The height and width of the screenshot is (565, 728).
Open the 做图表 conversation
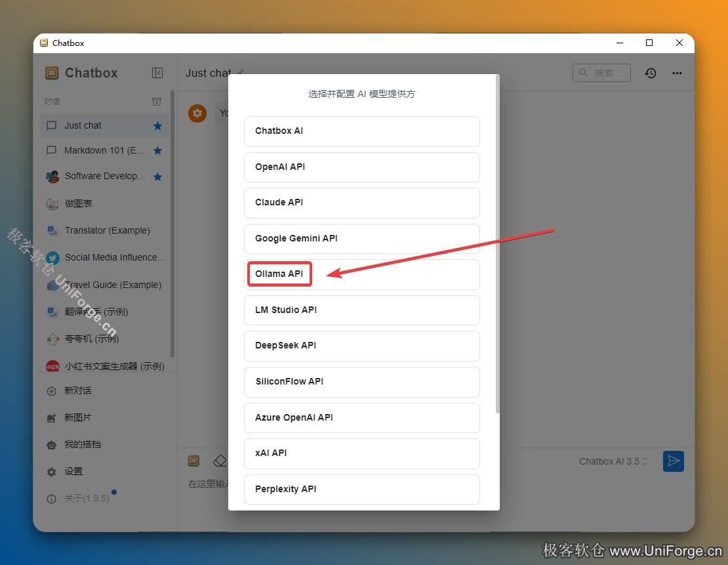tap(104, 203)
